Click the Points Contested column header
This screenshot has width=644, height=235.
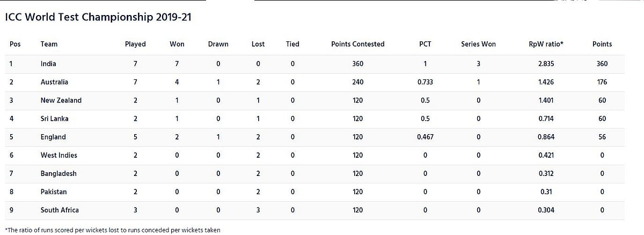[x=357, y=44]
